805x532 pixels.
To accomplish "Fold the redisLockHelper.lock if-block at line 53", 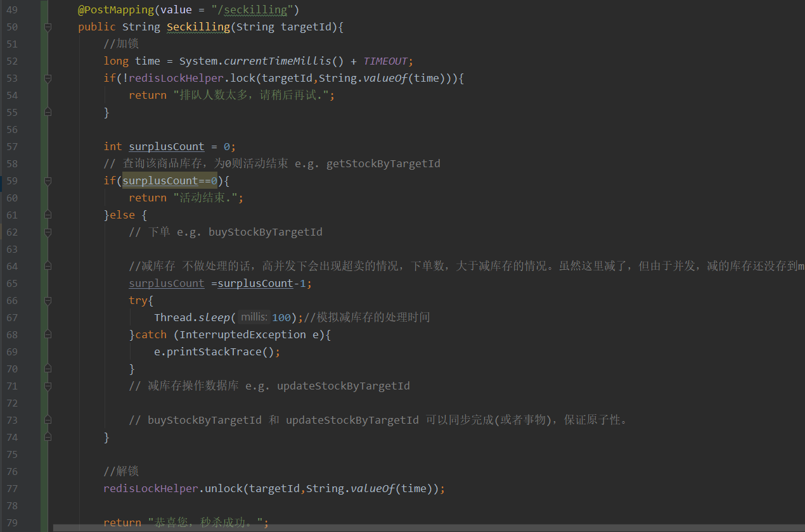I will [x=48, y=79].
